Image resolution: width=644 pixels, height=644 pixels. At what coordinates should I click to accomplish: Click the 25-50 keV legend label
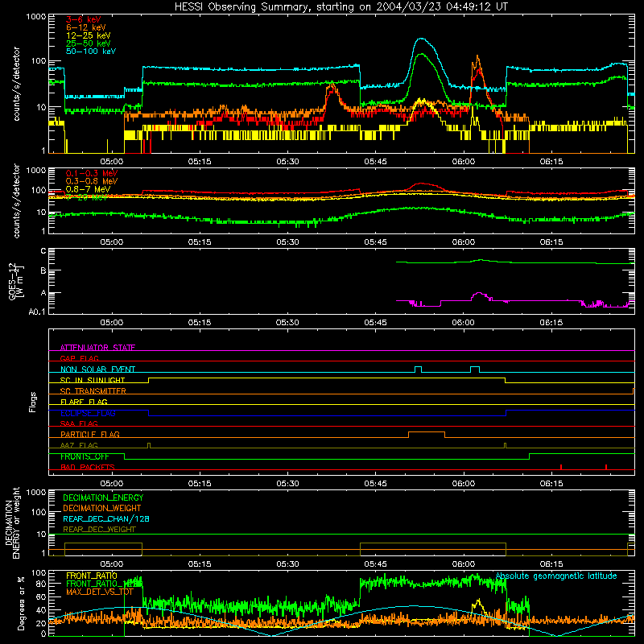89,43
